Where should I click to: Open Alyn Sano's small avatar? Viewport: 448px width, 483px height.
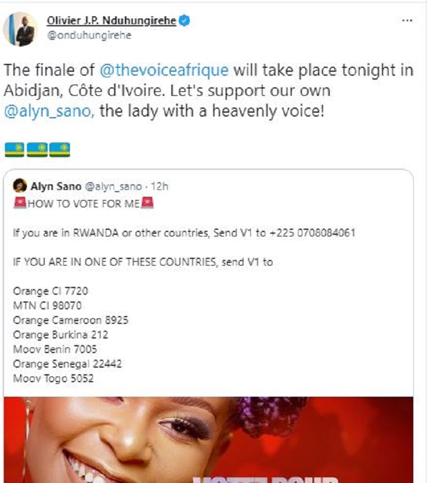click(x=20, y=185)
